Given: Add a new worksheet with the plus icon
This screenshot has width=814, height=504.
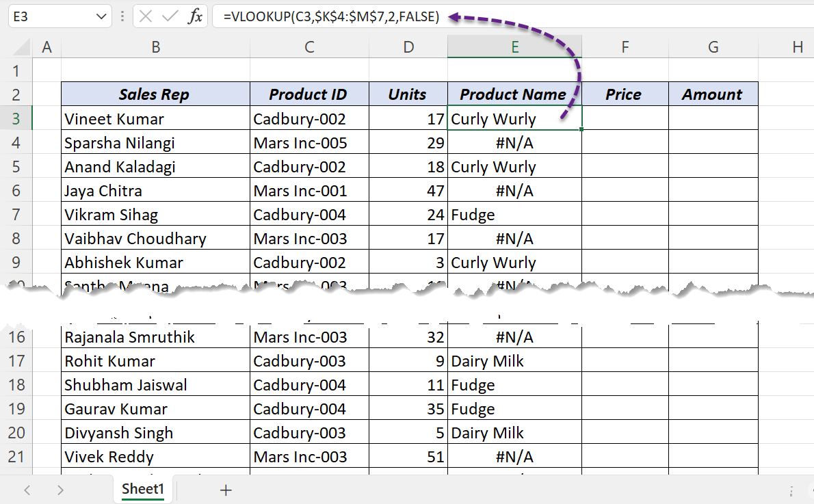Looking at the screenshot, I should click(226, 489).
